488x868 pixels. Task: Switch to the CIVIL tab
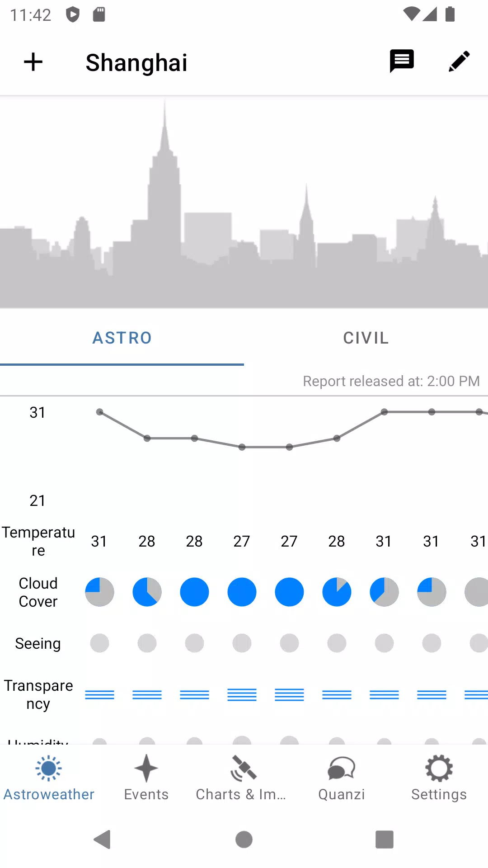coord(366,338)
